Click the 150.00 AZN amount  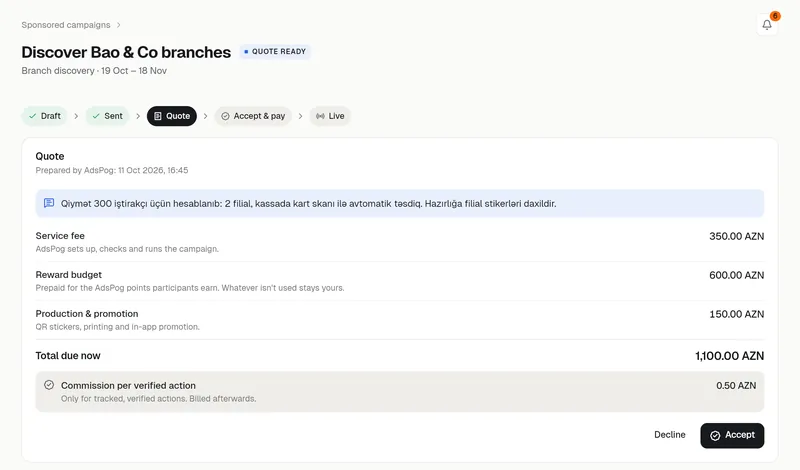tap(736, 314)
